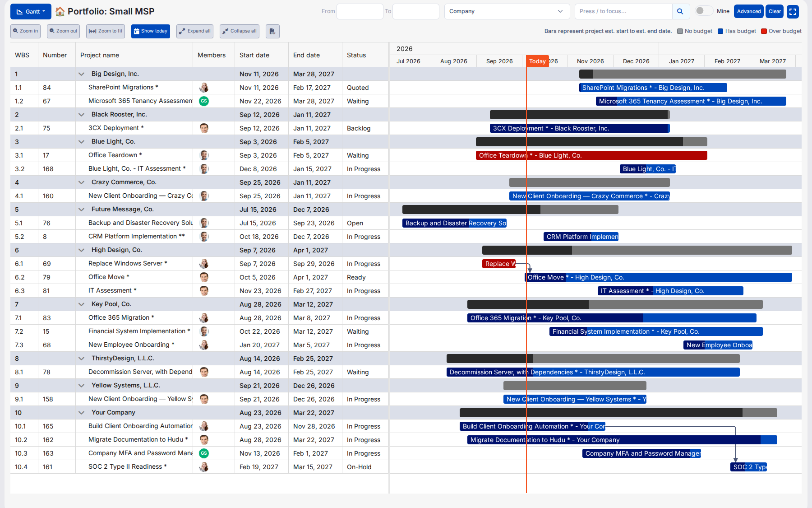The height and width of the screenshot is (508, 812).
Task: Clear the filters
Action: tap(775, 12)
